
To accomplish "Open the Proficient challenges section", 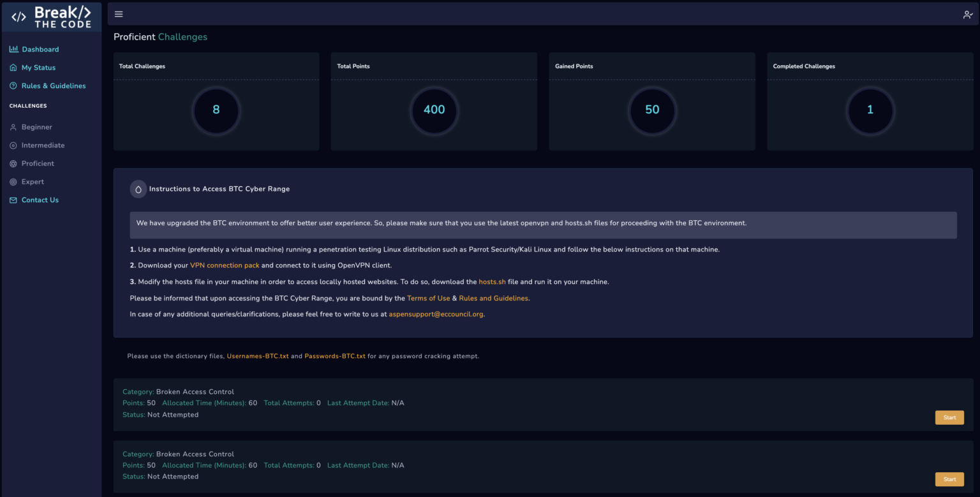I will coord(13,163).
